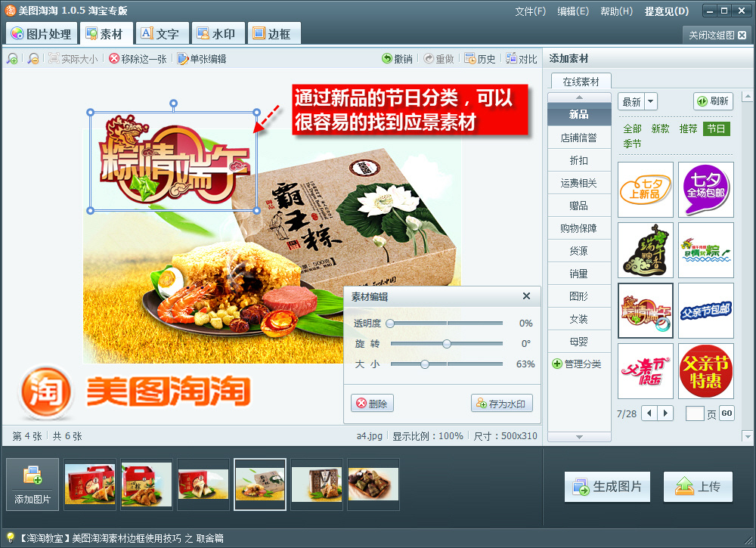
Task: Select the 货源 category
Action: (579, 251)
